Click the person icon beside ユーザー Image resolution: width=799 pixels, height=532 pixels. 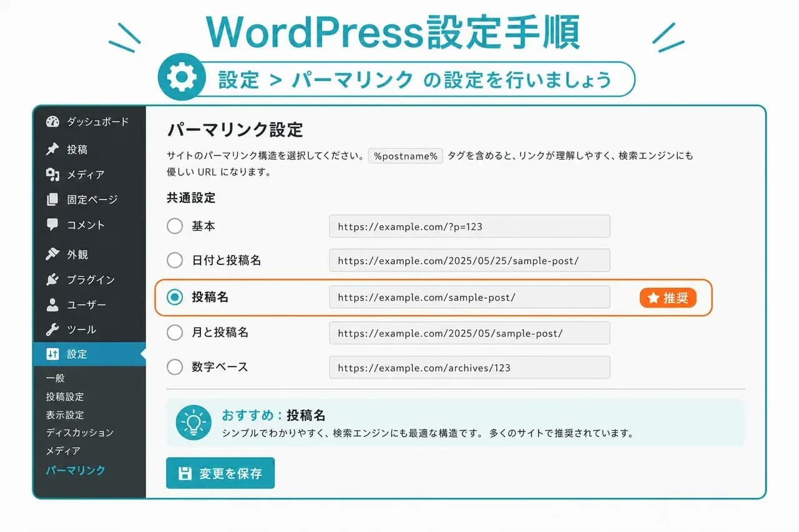pos(52,304)
